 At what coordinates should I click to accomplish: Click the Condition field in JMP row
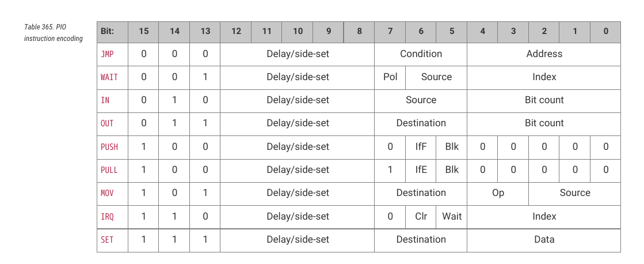click(x=421, y=54)
